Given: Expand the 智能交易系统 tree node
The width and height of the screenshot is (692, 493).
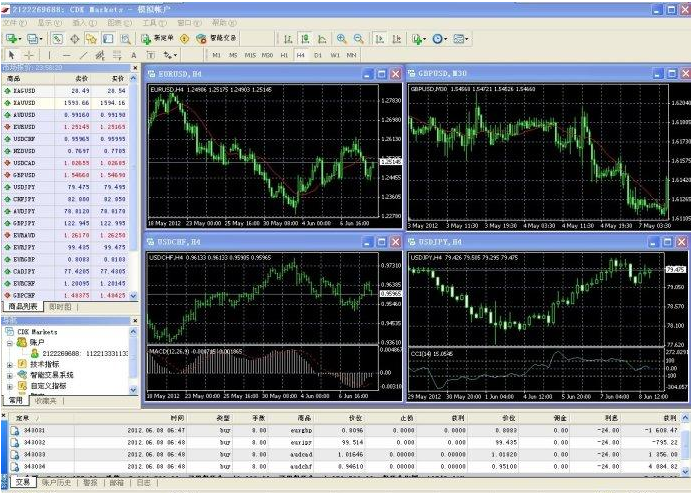Looking at the screenshot, I should coord(10,375).
